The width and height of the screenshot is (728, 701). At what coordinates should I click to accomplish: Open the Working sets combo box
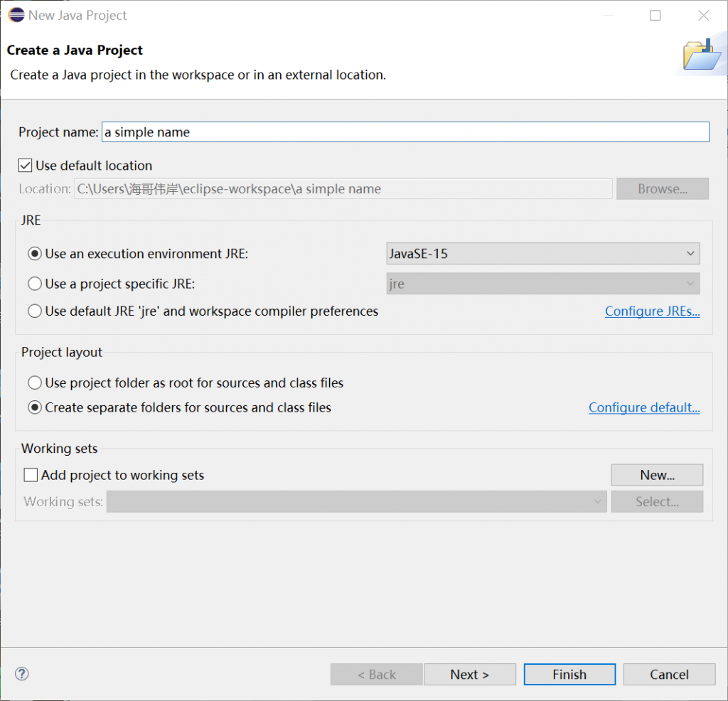[357, 502]
